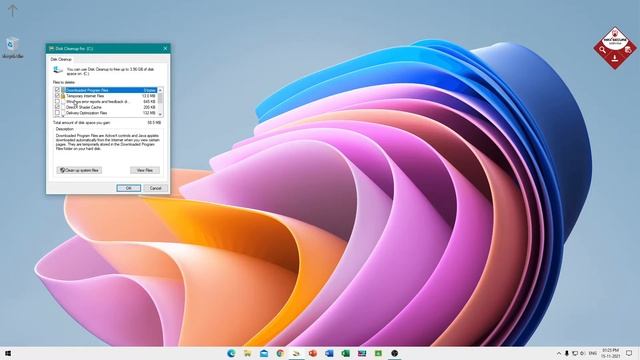The image size is (640, 360).
Task: Click the View Files button
Action: [x=145, y=170]
